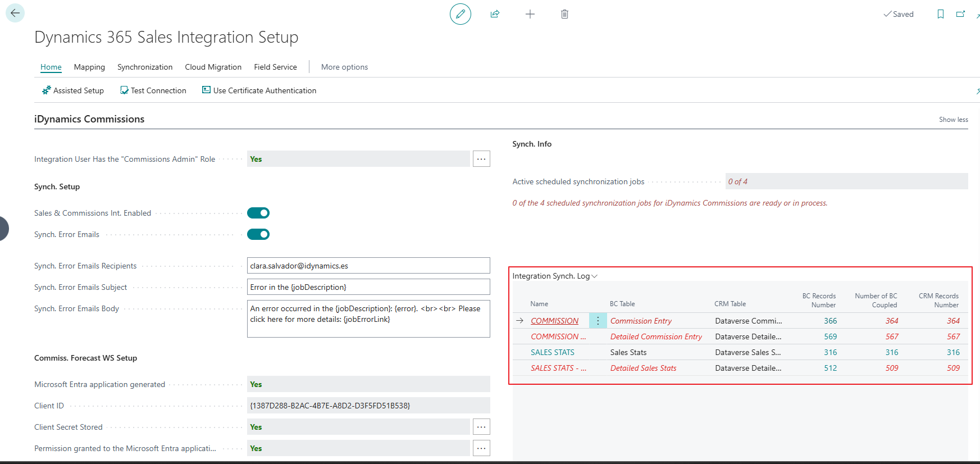The width and height of the screenshot is (980, 464).
Task: Click the Synch. Error Emails Body field
Action: [x=368, y=319]
